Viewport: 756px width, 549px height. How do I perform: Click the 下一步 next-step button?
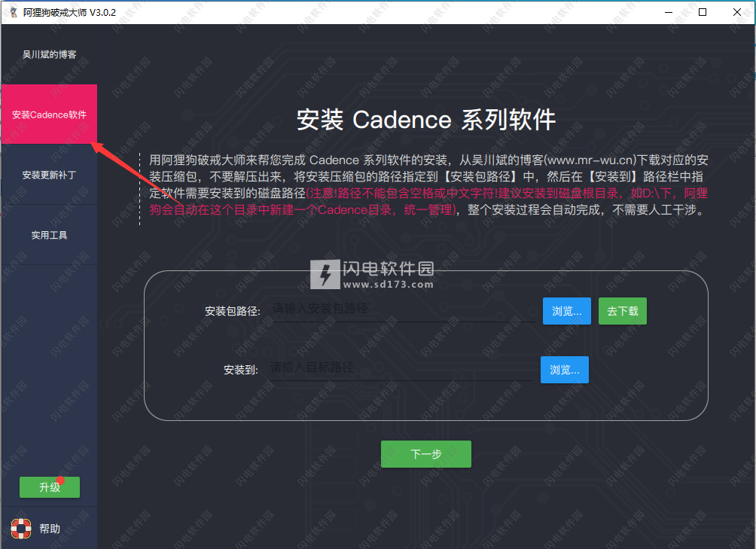pos(425,454)
